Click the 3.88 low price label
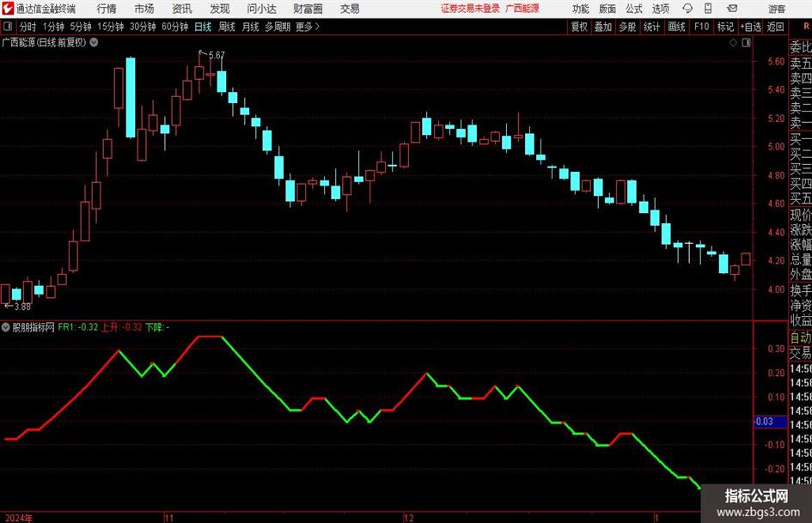Viewport: 812px width, 523px height. tap(22, 307)
